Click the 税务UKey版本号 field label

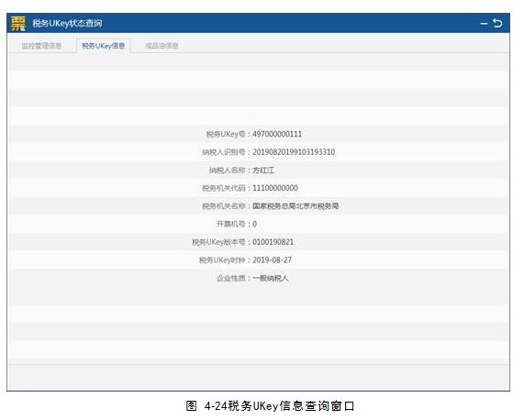point(218,242)
